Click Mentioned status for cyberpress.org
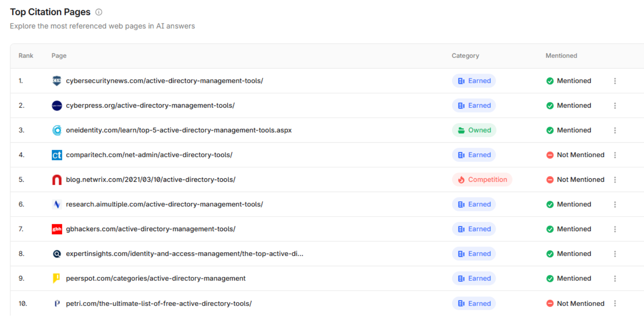Screen dimensions: 644x329 point(569,105)
